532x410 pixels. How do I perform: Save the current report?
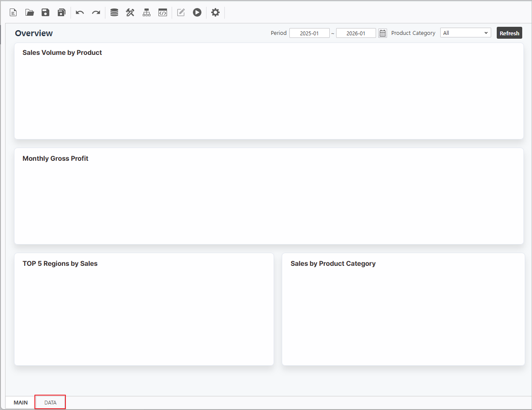[x=45, y=12]
